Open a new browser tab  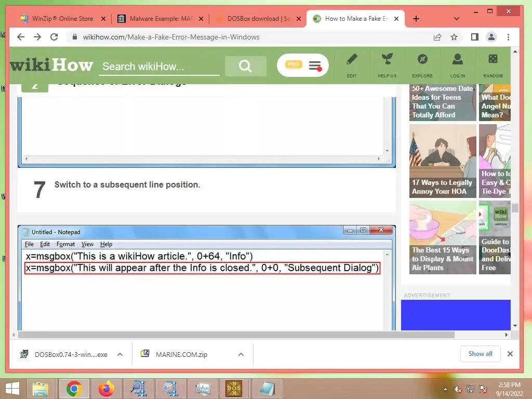click(416, 19)
